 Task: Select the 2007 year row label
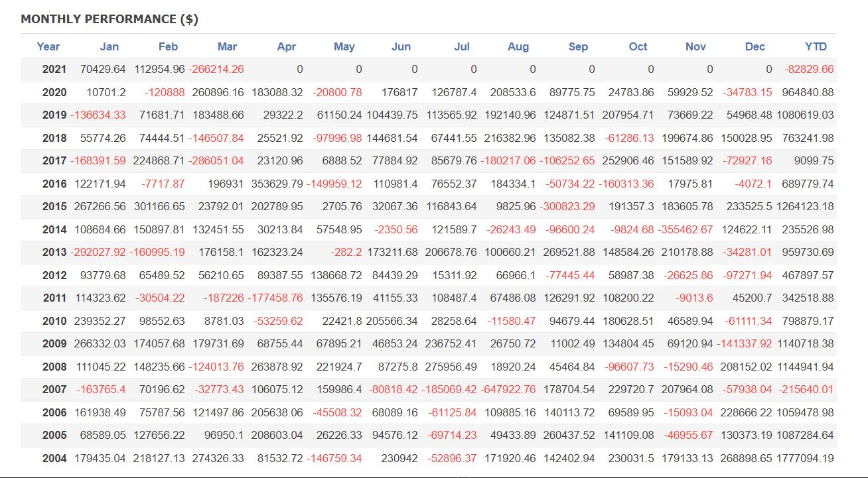54,389
